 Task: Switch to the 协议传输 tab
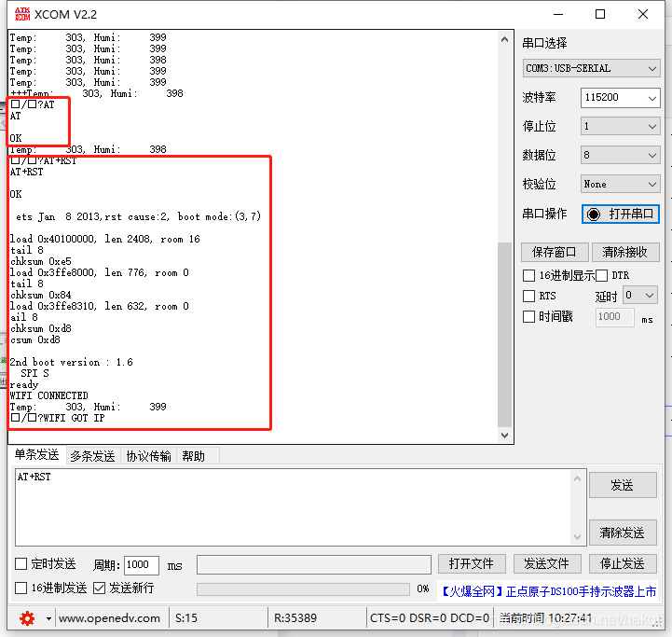coord(148,456)
